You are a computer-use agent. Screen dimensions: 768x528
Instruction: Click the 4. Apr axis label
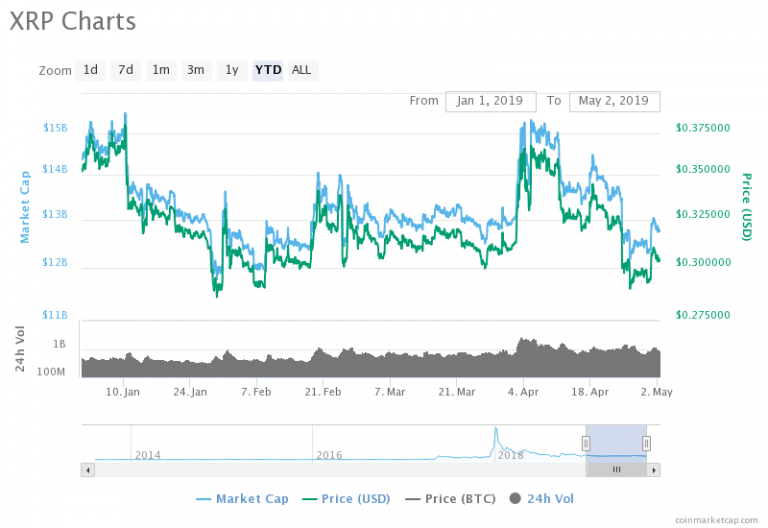pos(523,392)
